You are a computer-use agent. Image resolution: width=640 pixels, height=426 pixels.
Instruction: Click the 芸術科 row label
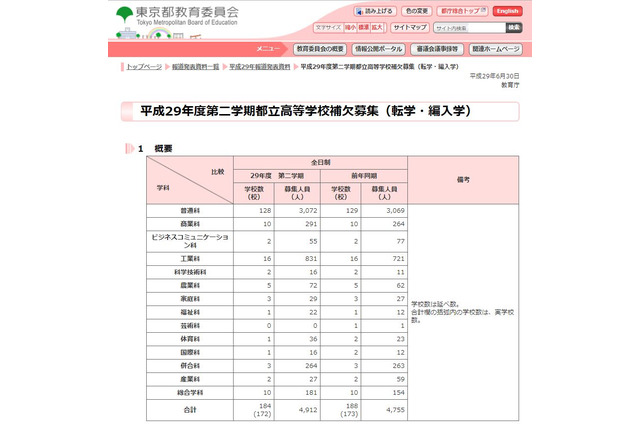[190, 326]
